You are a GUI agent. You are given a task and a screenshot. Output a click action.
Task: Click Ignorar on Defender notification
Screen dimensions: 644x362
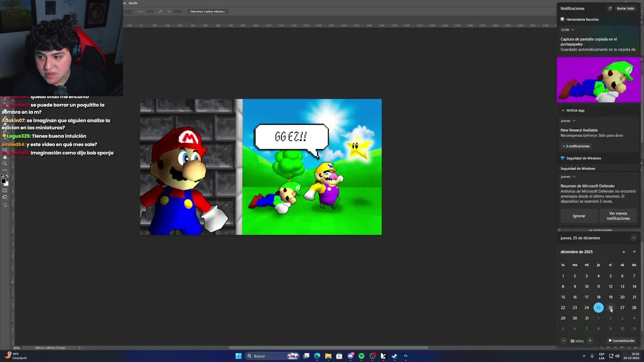[x=579, y=216]
